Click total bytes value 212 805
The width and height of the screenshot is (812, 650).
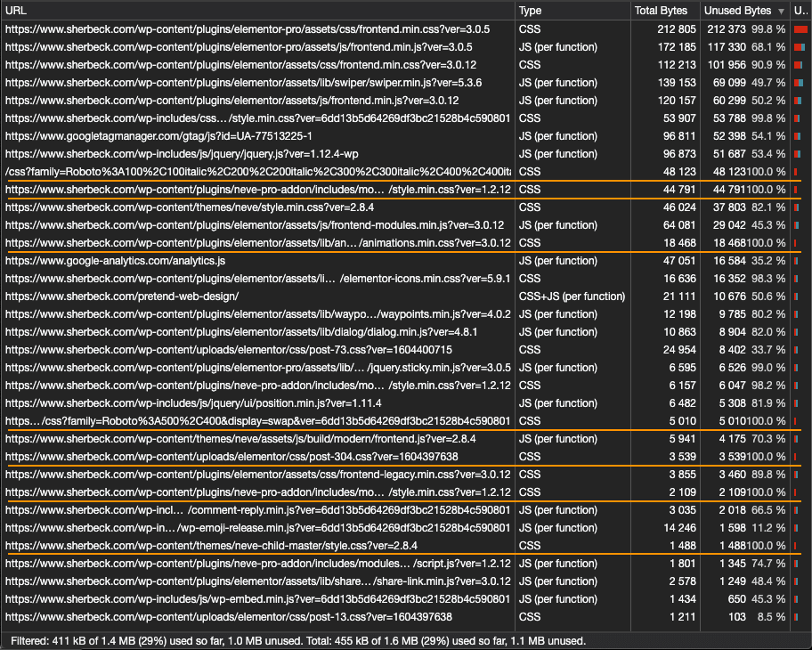(x=677, y=29)
